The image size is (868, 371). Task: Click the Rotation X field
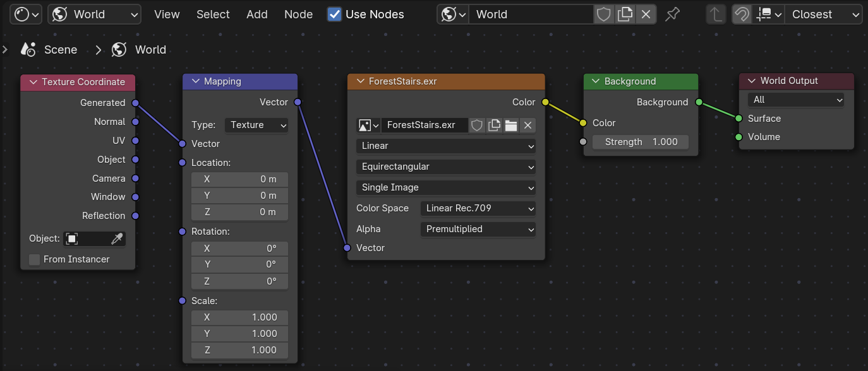tap(239, 249)
